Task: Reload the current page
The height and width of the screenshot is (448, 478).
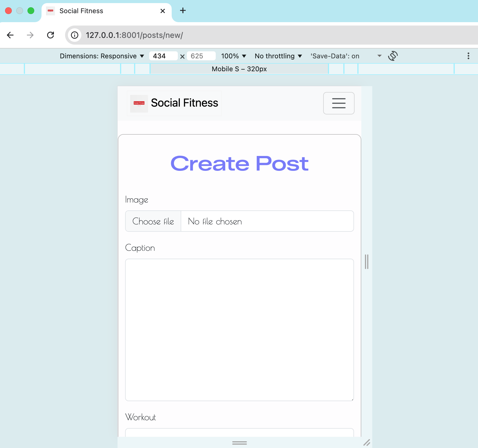Action: (51, 35)
